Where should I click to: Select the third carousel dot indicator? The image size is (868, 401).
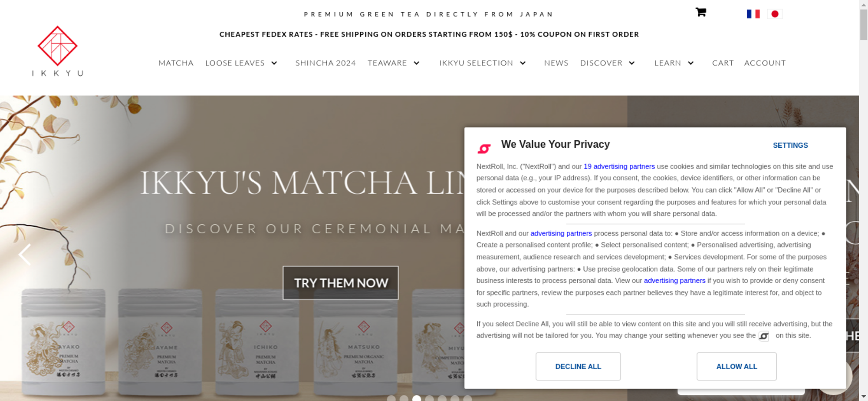point(417,398)
